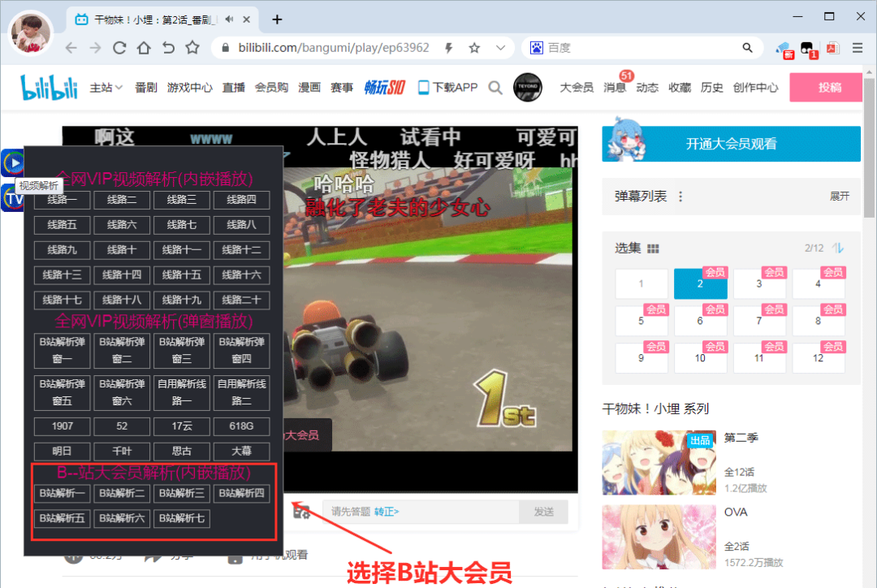Click the bilibili logo
Image resolution: width=877 pixels, height=588 pixels.
pyautogui.click(x=49, y=87)
